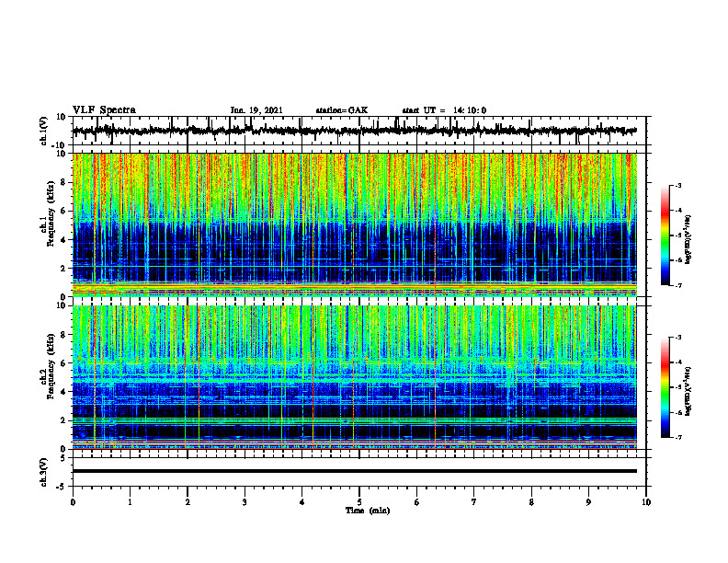Click time axis tick label "9"
728x563 pixels.
[588, 502]
